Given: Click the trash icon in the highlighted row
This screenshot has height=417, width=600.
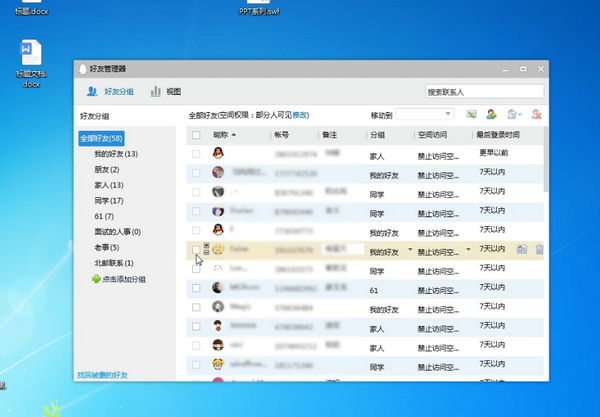Looking at the screenshot, I should pos(540,249).
